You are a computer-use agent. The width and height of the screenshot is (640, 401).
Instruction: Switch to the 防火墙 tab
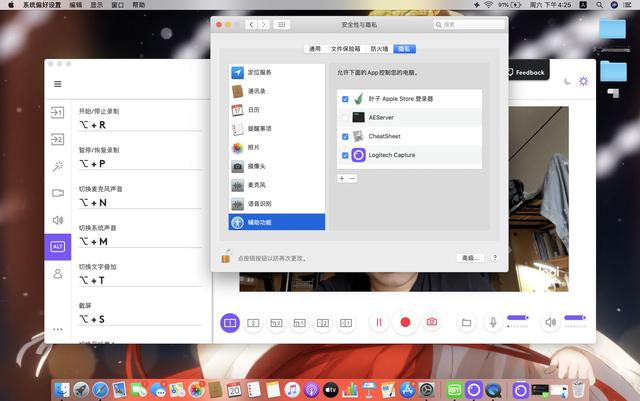[x=379, y=49]
